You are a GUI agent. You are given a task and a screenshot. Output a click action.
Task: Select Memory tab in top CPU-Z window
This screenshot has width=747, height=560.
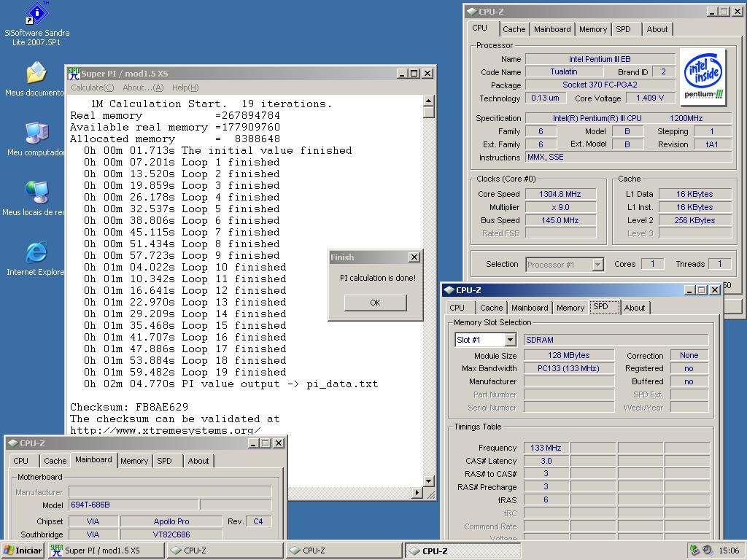coord(593,29)
